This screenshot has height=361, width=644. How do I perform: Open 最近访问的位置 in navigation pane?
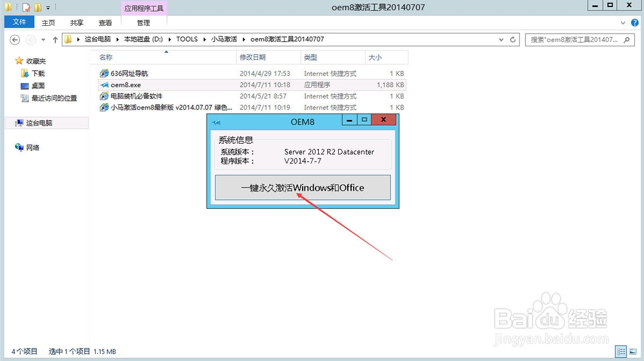(x=54, y=98)
